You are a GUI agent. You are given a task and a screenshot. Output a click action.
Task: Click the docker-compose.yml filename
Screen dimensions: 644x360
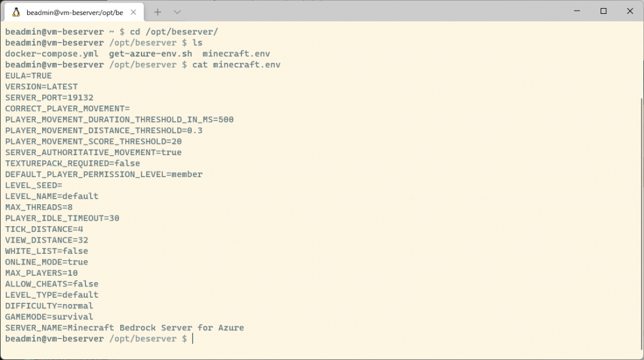pyautogui.click(x=52, y=54)
